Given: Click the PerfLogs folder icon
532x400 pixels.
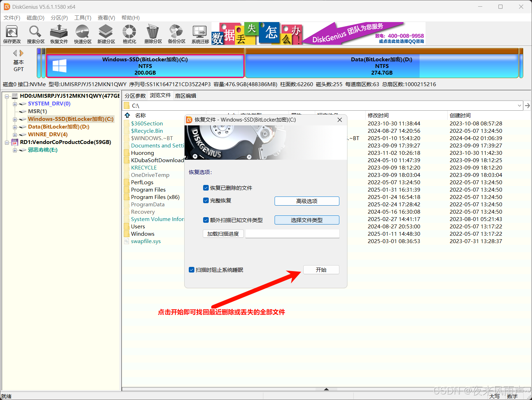Looking at the screenshot, I should point(127,182).
